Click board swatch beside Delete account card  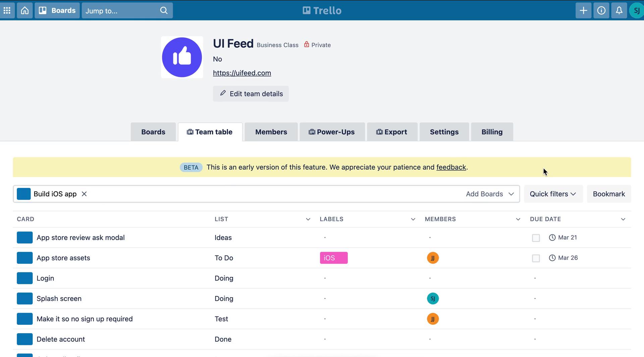point(24,339)
